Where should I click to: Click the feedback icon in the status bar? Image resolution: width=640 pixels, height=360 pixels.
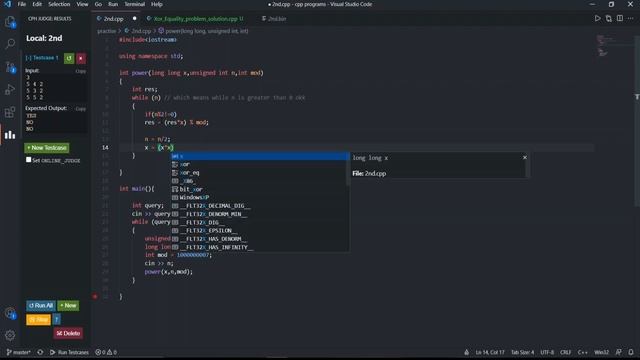tap(619, 352)
